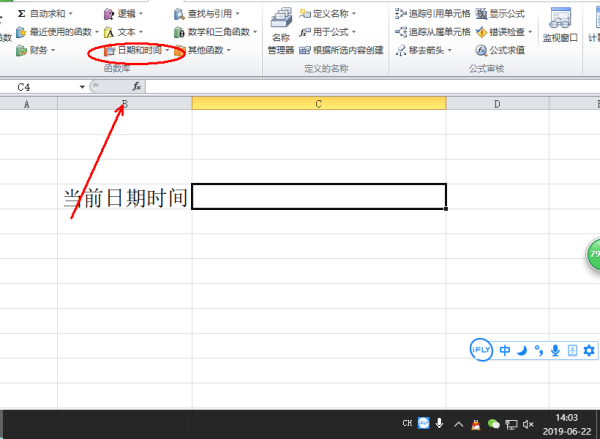600x439 pixels.
Task: Open the 自动求和 AutoSum function
Action: (x=44, y=14)
